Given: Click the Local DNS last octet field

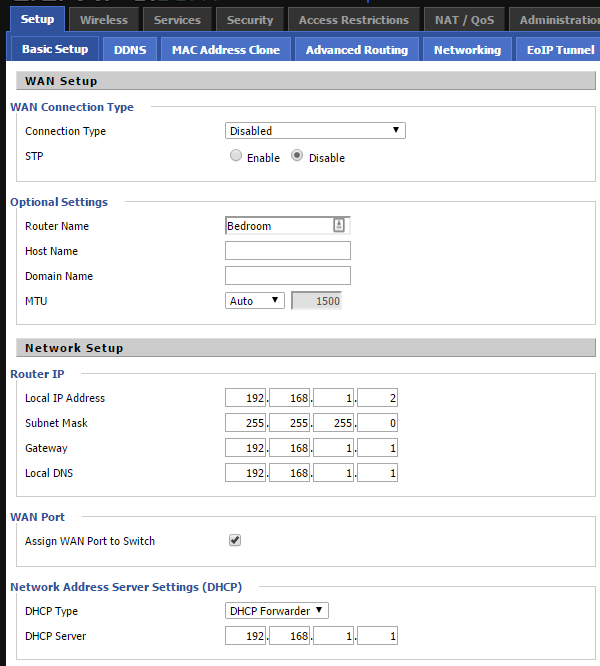Looking at the screenshot, I should coord(377,473).
